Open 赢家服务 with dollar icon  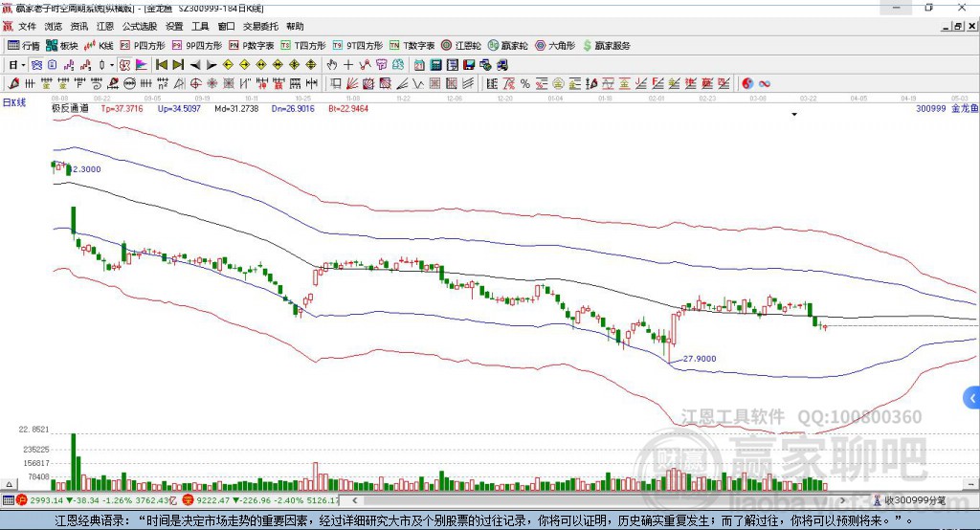tap(607, 46)
